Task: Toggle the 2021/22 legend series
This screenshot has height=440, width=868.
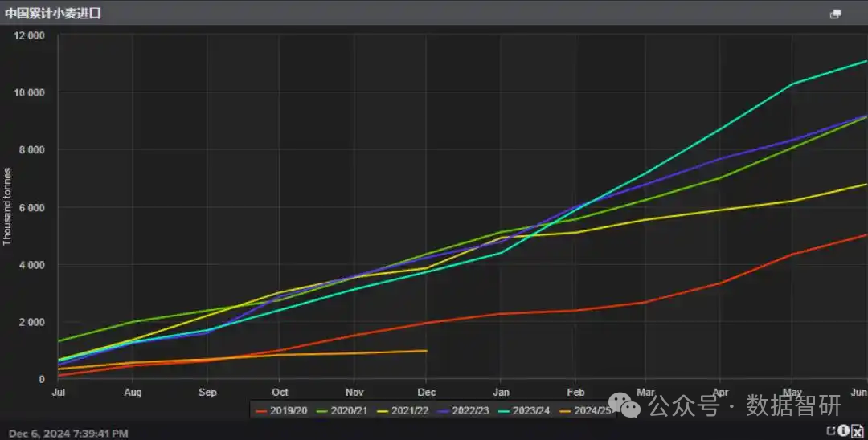Action: point(403,411)
